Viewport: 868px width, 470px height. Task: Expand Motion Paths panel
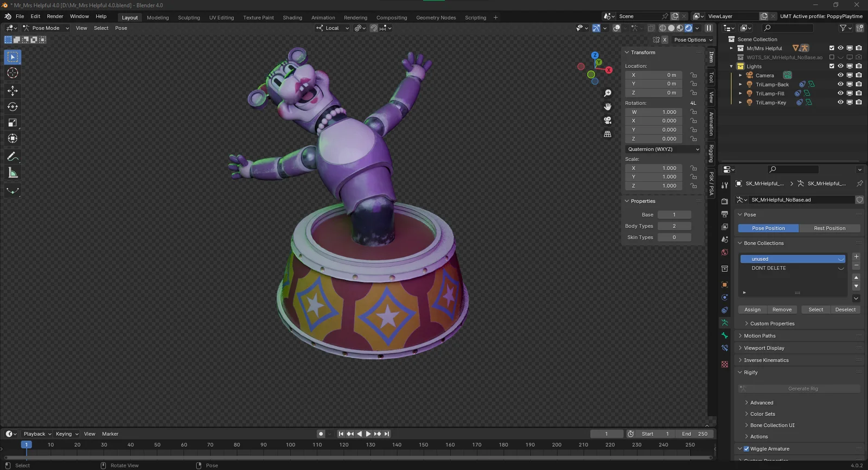[x=759, y=336]
